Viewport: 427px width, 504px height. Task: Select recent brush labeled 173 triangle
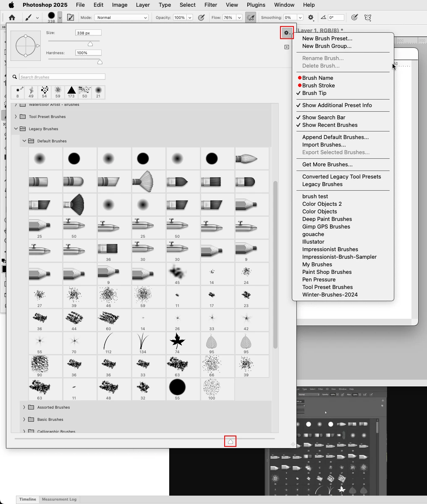(71, 92)
